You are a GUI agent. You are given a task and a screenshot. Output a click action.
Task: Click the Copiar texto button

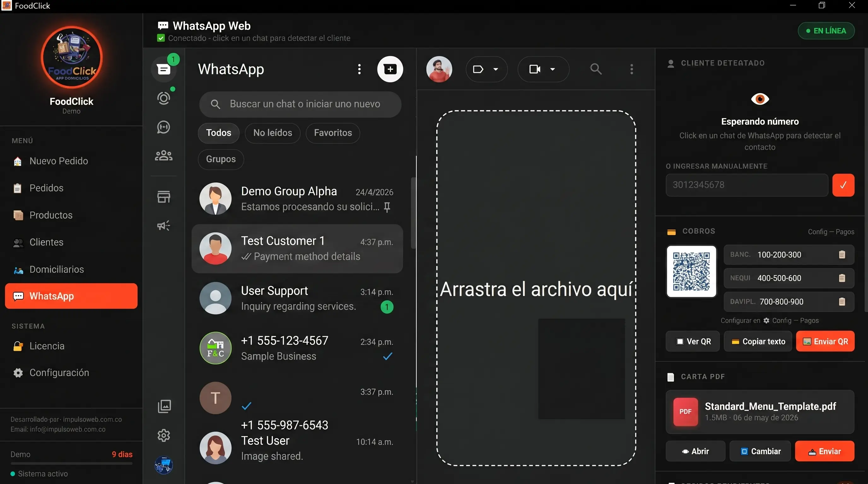(758, 342)
